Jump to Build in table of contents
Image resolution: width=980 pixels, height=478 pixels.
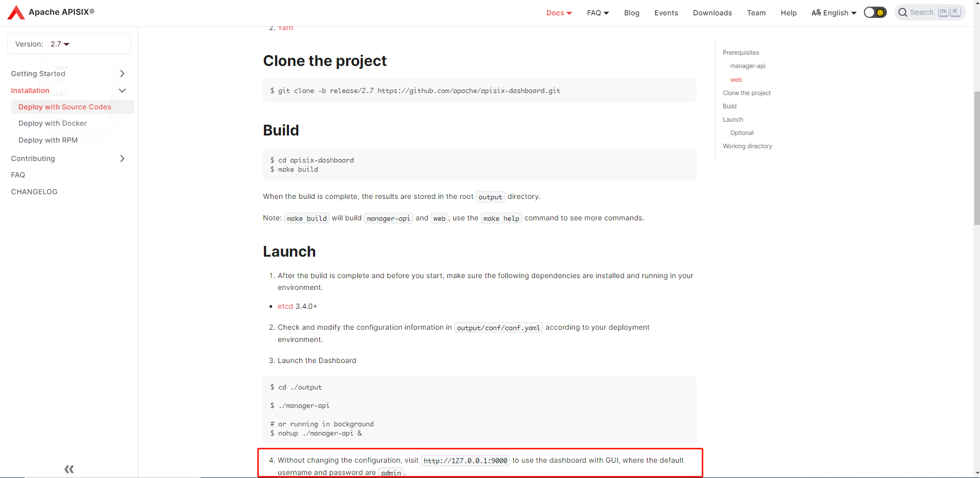(729, 106)
